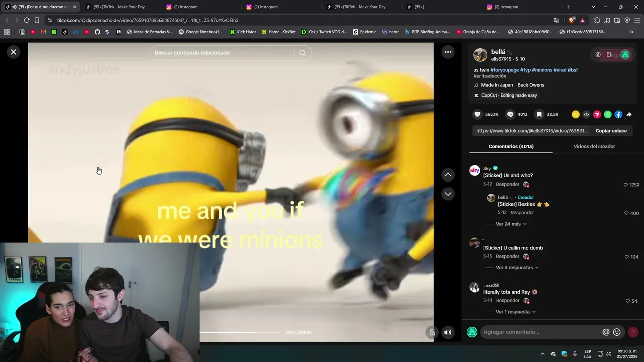Go to the next video
Viewport: 644px width, 362px height.
point(448,194)
